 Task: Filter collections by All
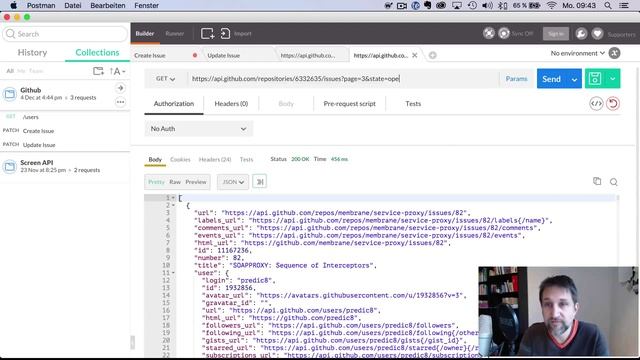coord(10,71)
